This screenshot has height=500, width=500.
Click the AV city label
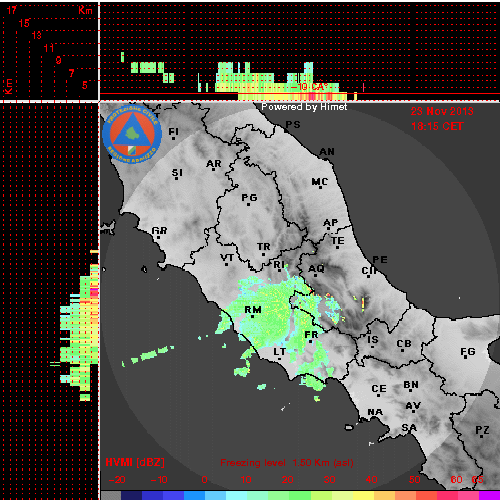coord(413,406)
